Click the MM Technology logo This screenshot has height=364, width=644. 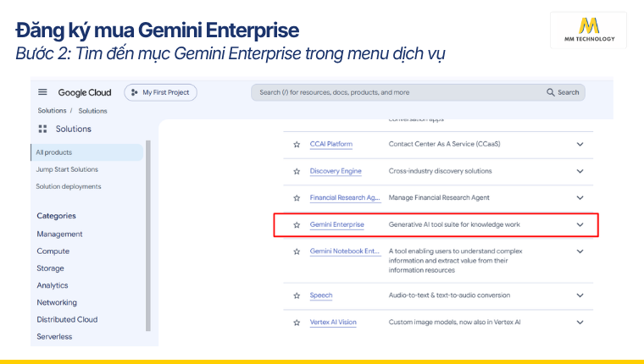coord(589,30)
